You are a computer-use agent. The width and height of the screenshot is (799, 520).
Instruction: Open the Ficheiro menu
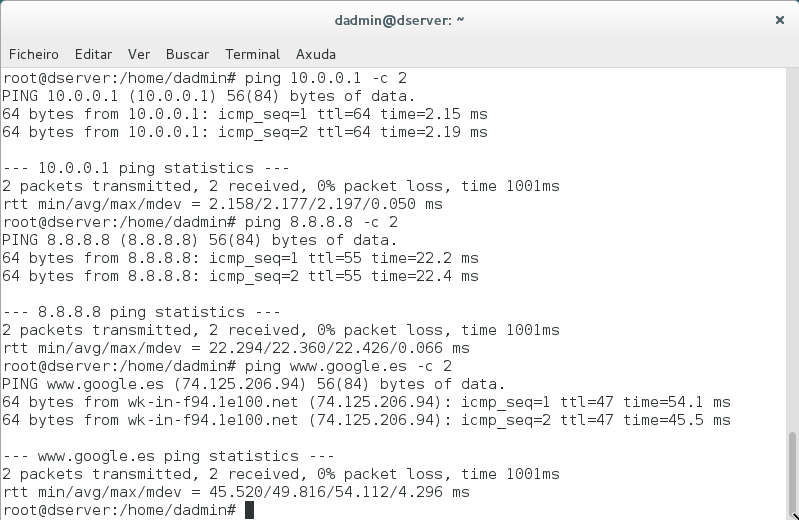[34, 54]
